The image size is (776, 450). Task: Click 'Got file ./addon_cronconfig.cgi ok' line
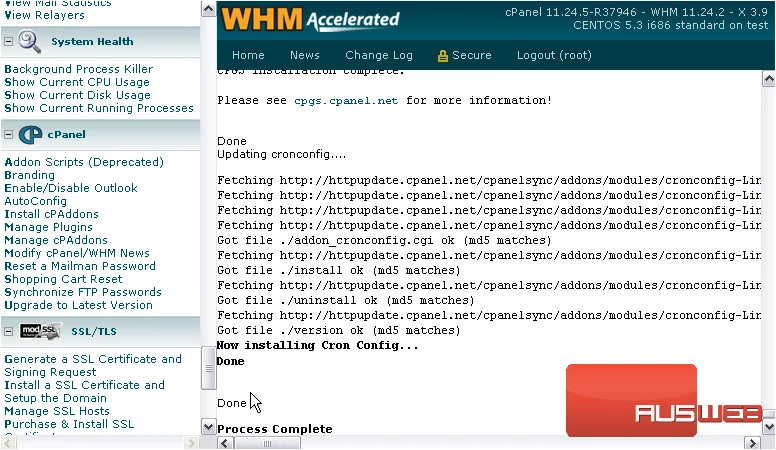pos(384,241)
